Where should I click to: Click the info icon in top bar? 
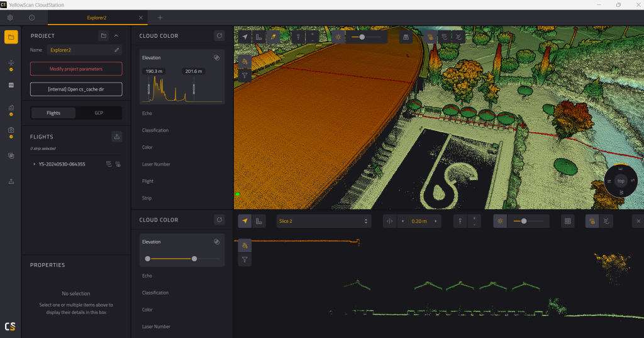[31, 18]
